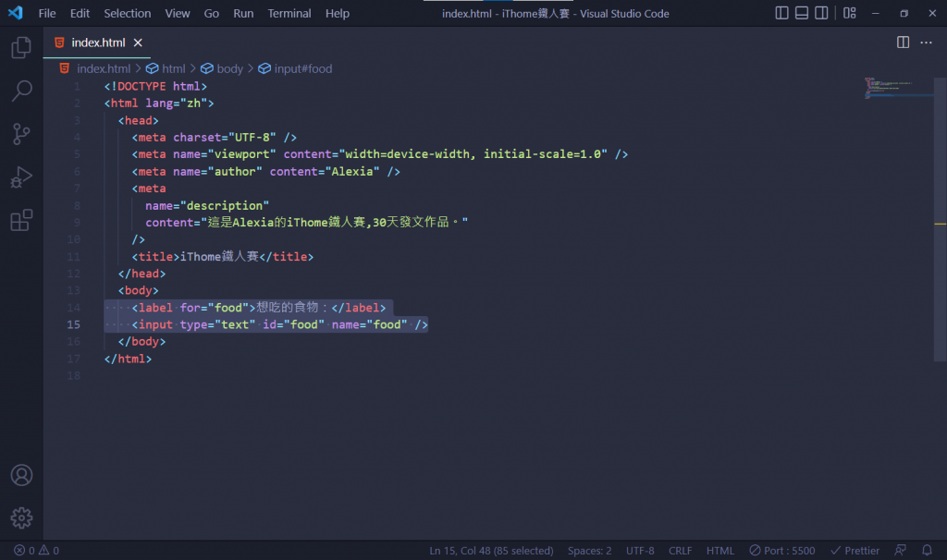Minimize the VS Code window
Image resolution: width=947 pixels, height=560 pixels.
[x=875, y=13]
